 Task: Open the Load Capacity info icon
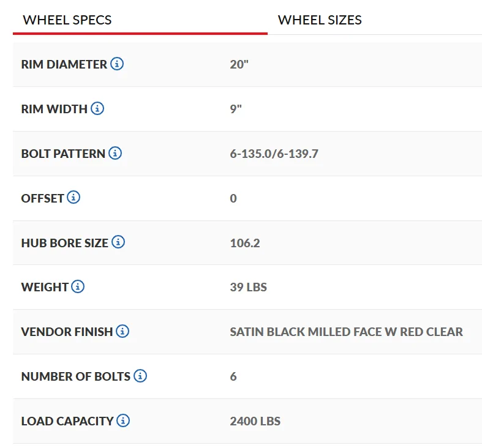coord(123,420)
